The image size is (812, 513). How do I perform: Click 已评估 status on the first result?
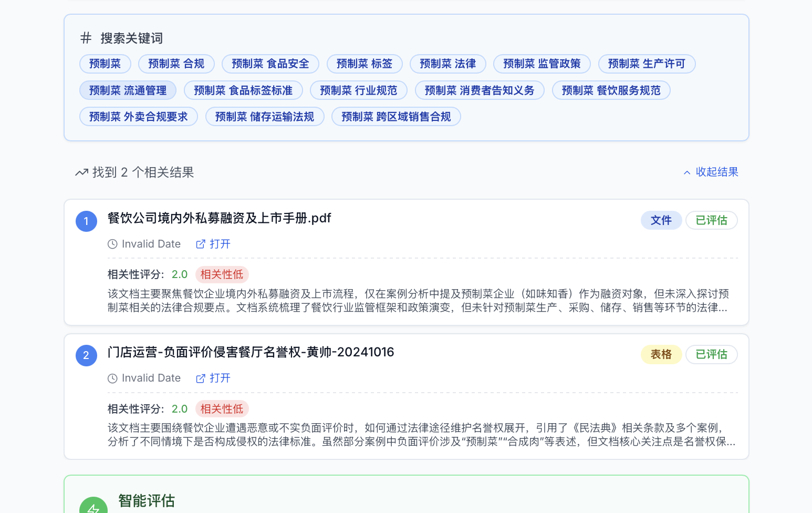[x=711, y=220]
